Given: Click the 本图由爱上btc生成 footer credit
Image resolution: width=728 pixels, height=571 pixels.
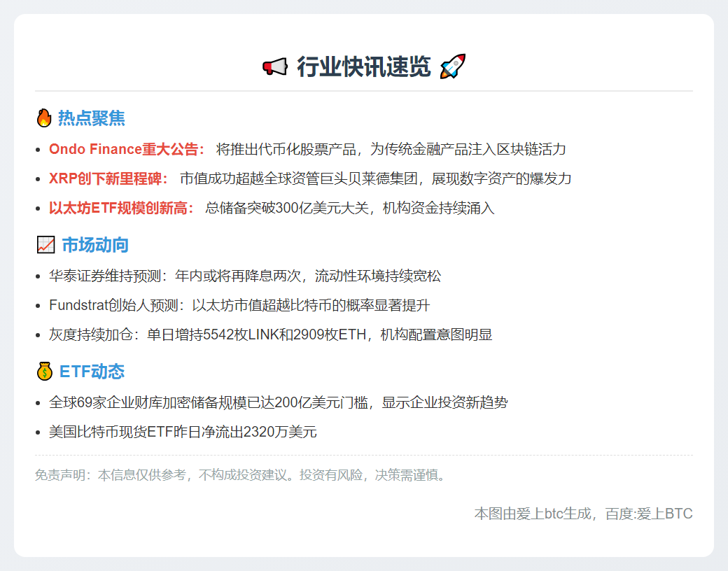Looking at the screenshot, I should (583, 514).
